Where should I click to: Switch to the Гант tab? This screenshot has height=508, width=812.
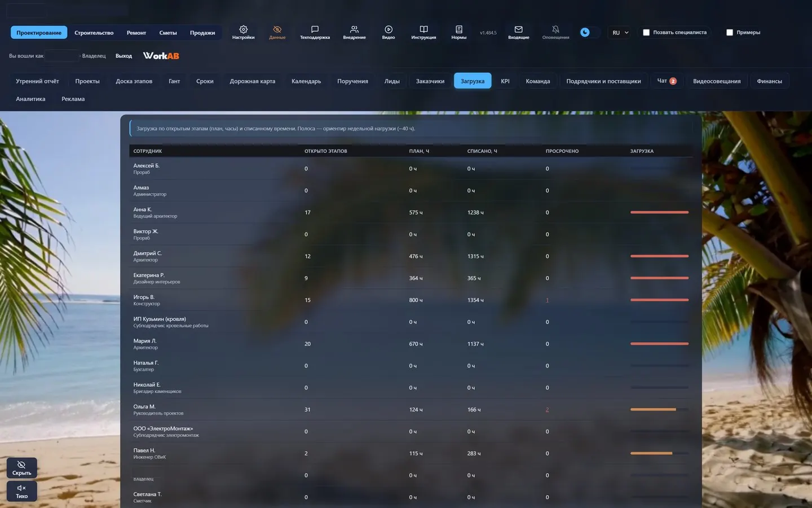174,81
